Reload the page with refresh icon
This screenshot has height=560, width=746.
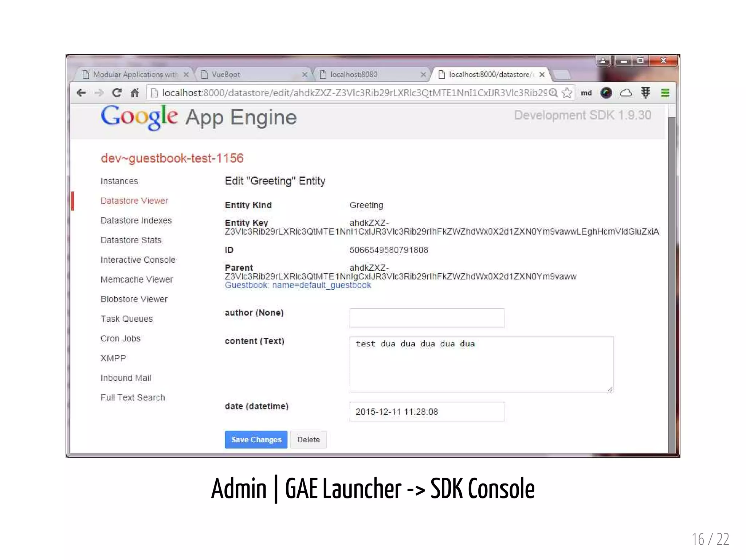117,93
